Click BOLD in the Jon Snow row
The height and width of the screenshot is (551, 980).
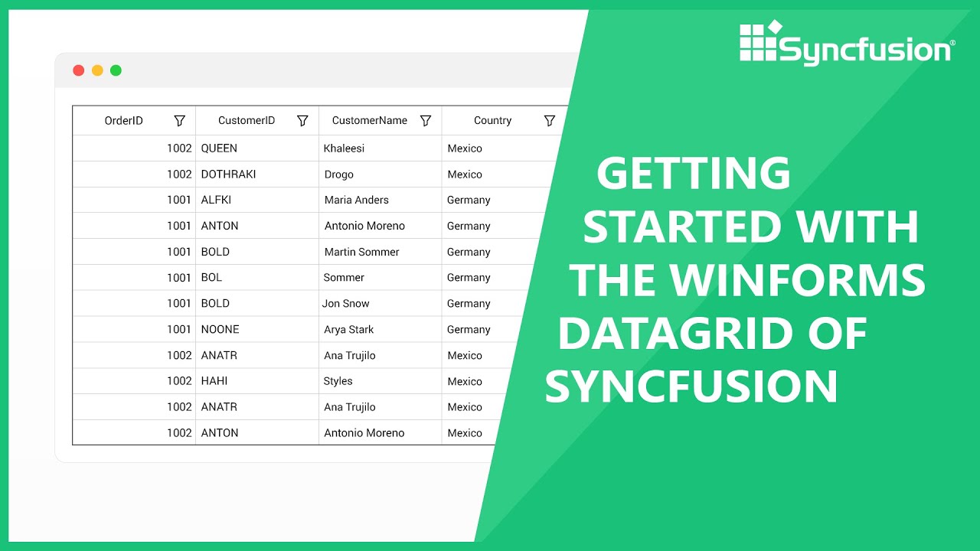(257, 304)
